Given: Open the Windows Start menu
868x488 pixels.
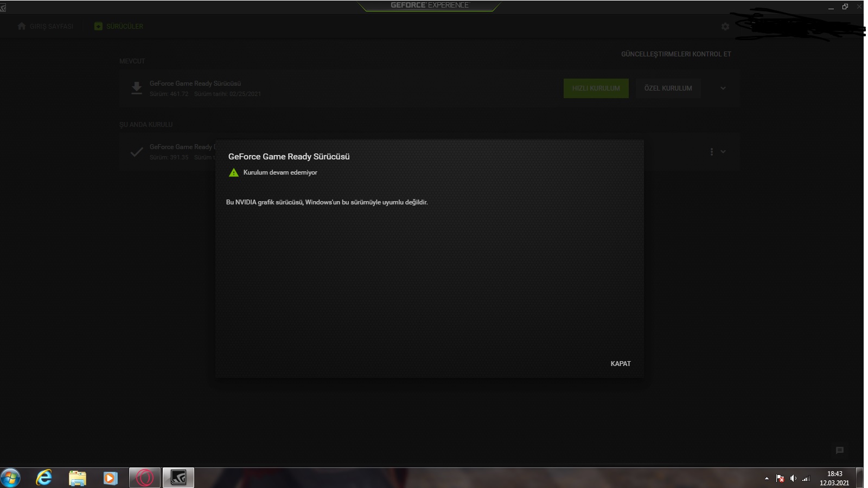Looking at the screenshot, I should point(10,478).
